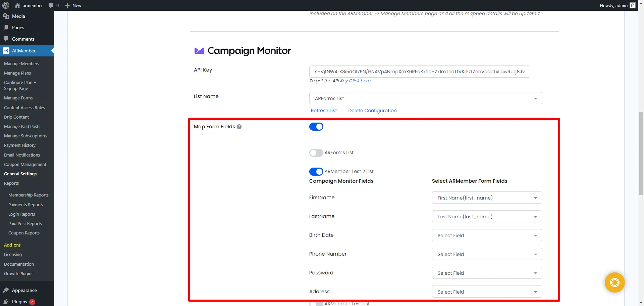Open Login Reports

(x=21, y=214)
